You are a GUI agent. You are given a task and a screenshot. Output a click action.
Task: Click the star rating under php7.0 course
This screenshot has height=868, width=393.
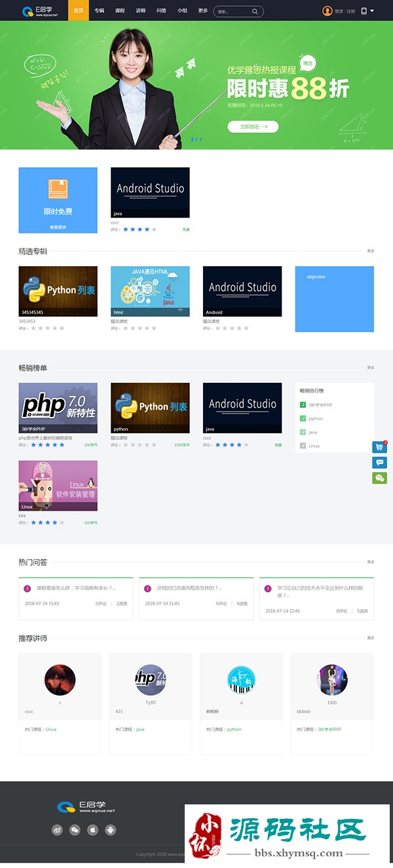pos(48,444)
